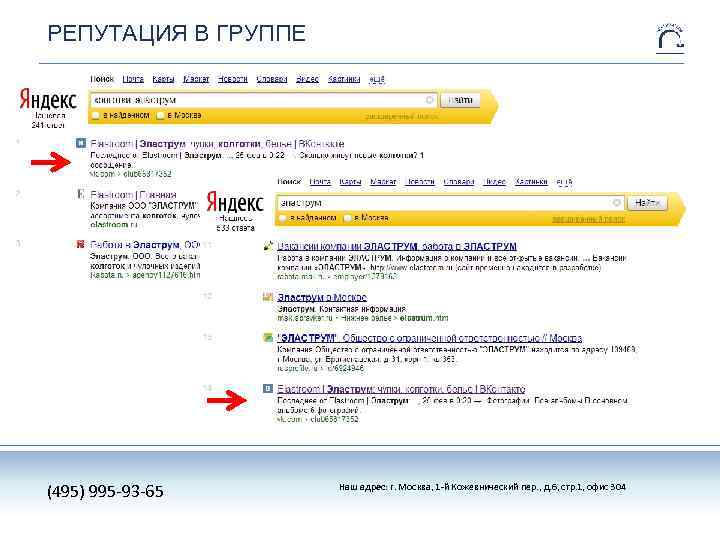Open "Почта" in the menu above the "эластрум" search
The image size is (720, 540).
click(320, 181)
